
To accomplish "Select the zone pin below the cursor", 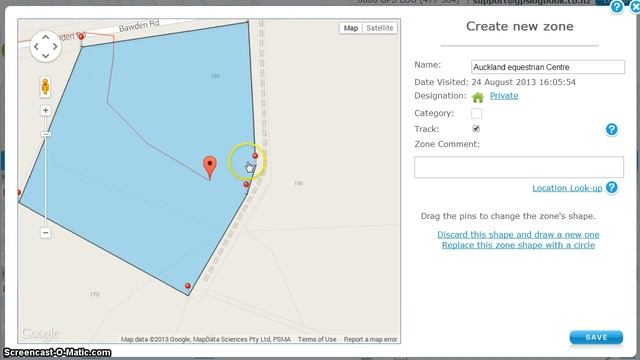I will [x=246, y=184].
